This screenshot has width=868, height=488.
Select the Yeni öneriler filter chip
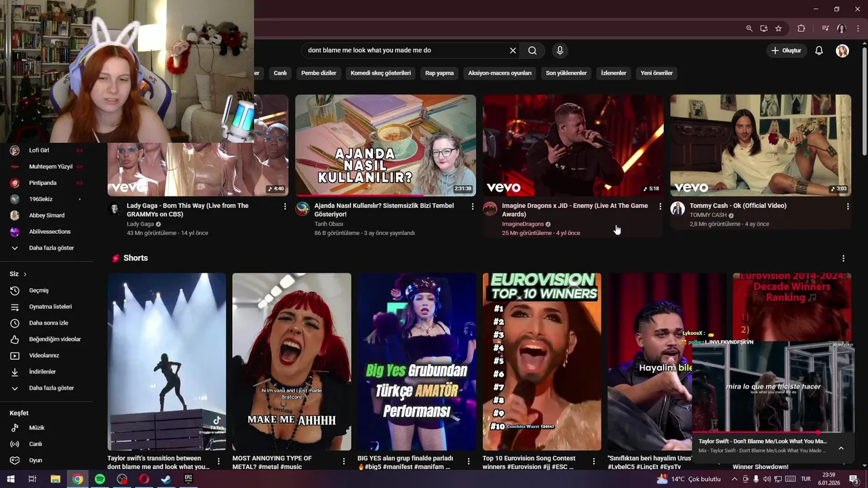[x=656, y=73]
